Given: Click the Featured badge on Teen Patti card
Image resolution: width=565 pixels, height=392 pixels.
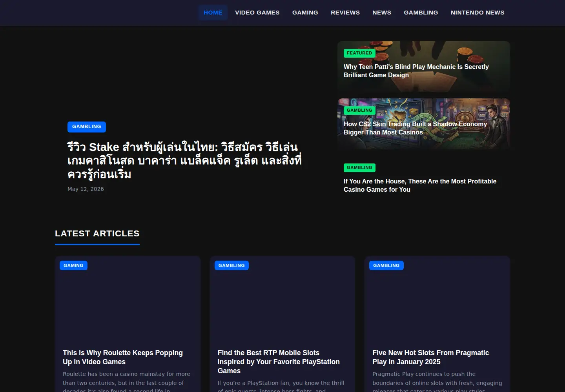Looking at the screenshot, I should (x=359, y=53).
